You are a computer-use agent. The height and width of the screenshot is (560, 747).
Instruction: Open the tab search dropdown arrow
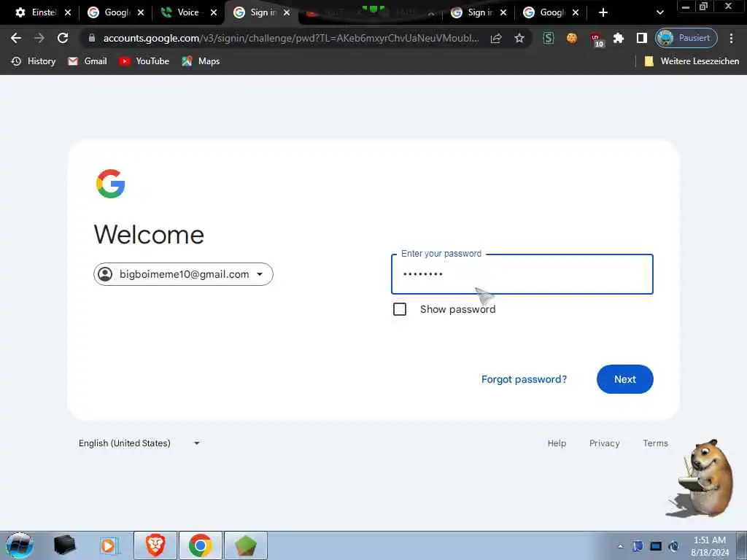(x=659, y=13)
